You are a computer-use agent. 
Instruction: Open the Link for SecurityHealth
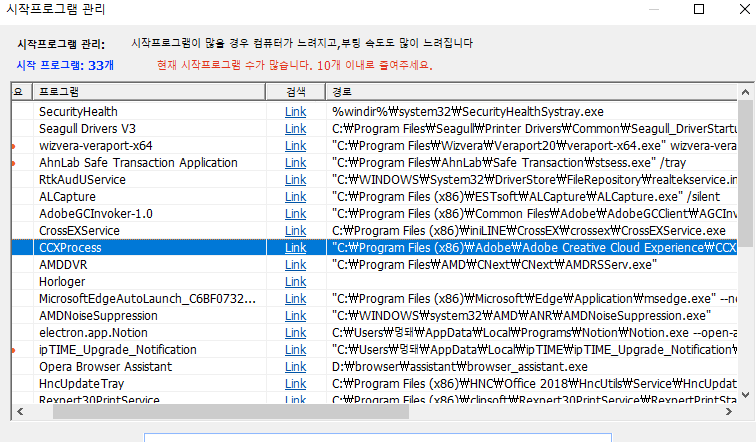[295, 112]
